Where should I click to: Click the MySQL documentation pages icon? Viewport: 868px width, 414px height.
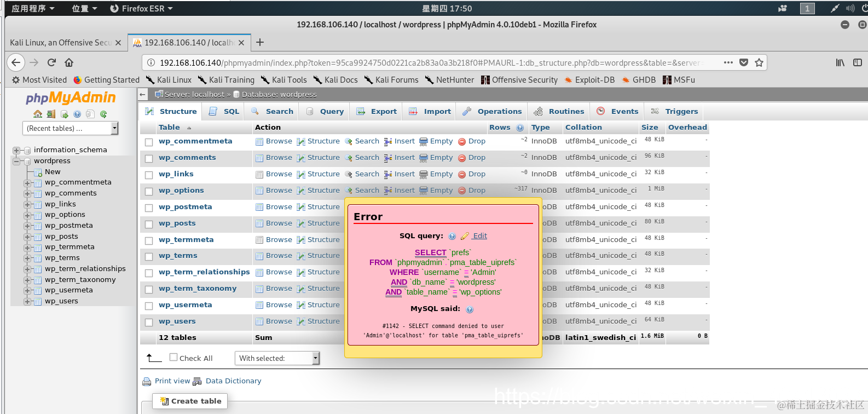[90, 114]
